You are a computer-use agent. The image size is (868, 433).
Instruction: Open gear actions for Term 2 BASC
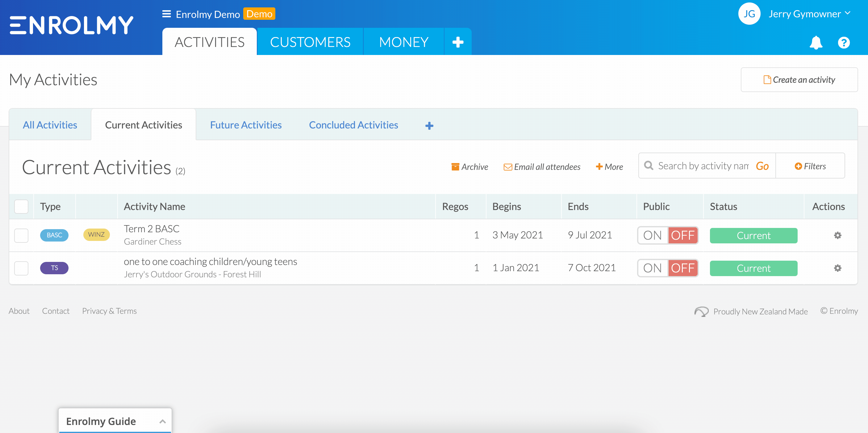pyautogui.click(x=837, y=235)
